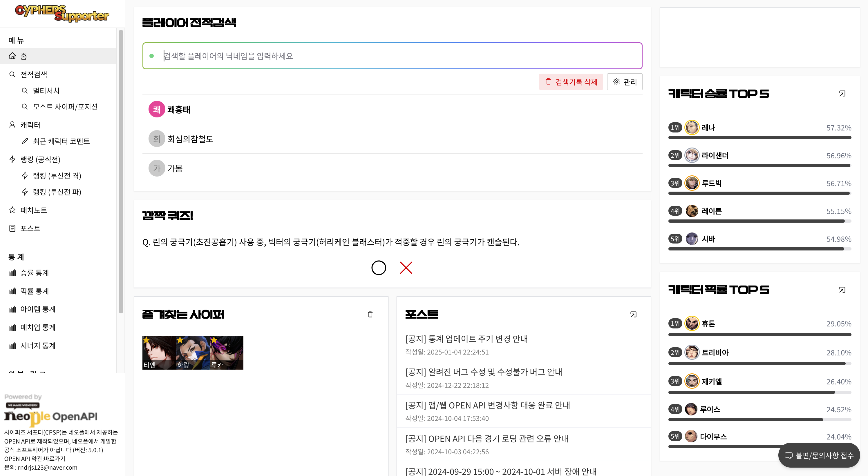868x476 pixels.
Task: Click the 검색기록 삭제 button
Action: coord(571,82)
